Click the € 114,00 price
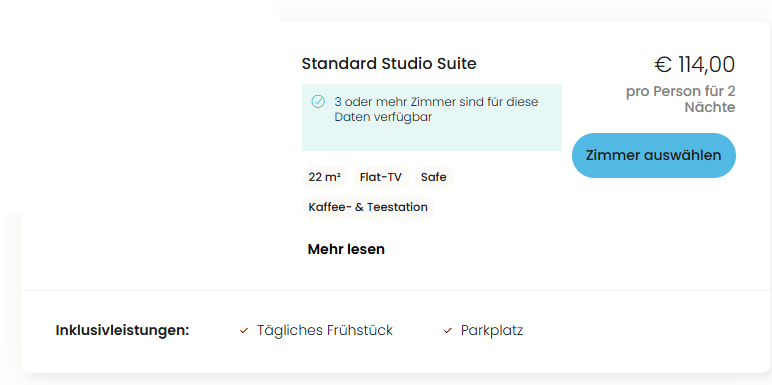The width and height of the screenshot is (772, 385). click(695, 64)
